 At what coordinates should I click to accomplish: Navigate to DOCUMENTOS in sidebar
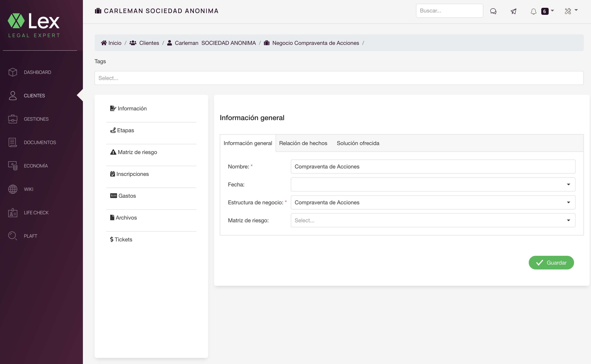(40, 142)
